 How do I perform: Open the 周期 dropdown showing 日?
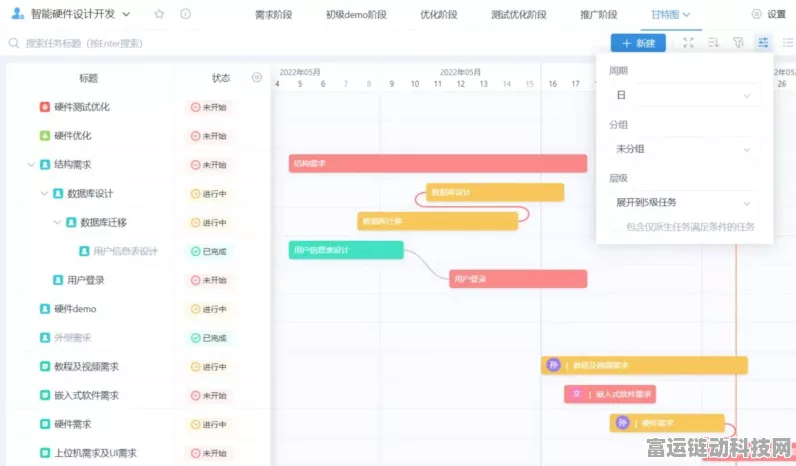pos(684,95)
